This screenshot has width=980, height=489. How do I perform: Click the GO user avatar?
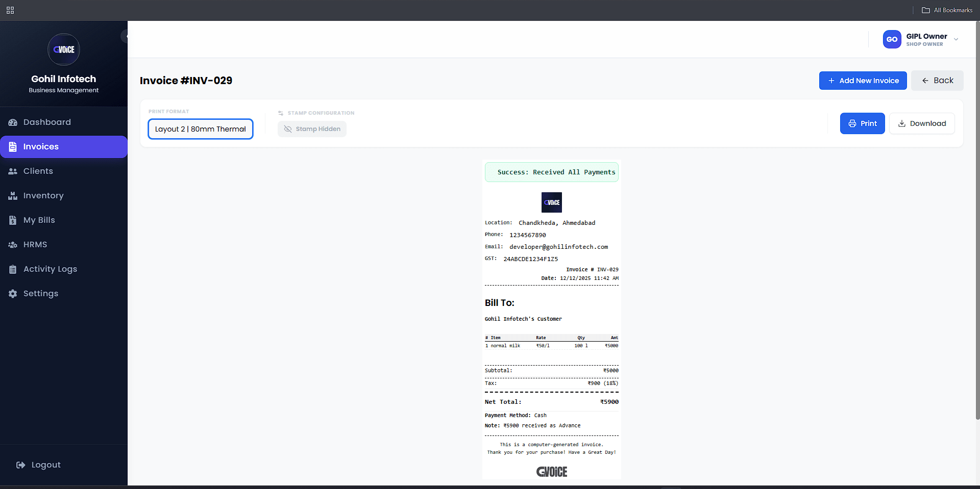[x=892, y=39]
